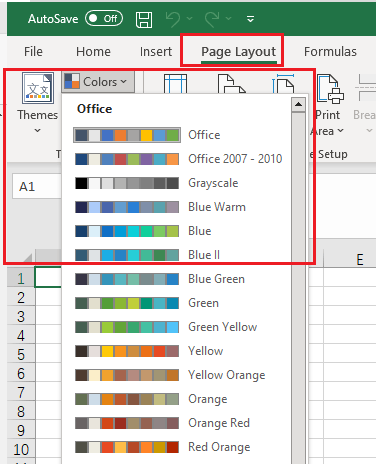Click the Save floppy disk icon
This screenshot has width=376, height=464.
[144, 19]
